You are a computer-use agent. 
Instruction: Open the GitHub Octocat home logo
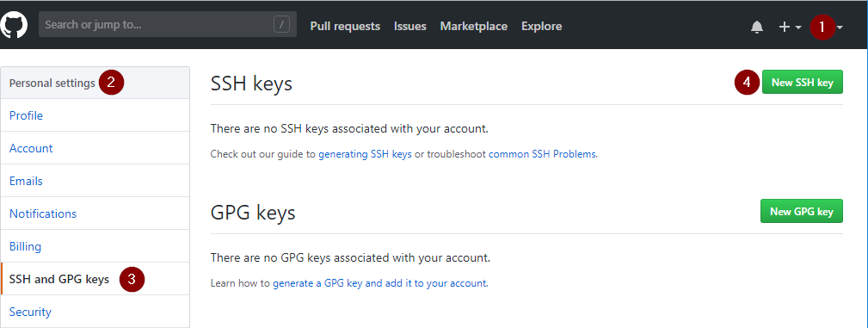click(13, 26)
